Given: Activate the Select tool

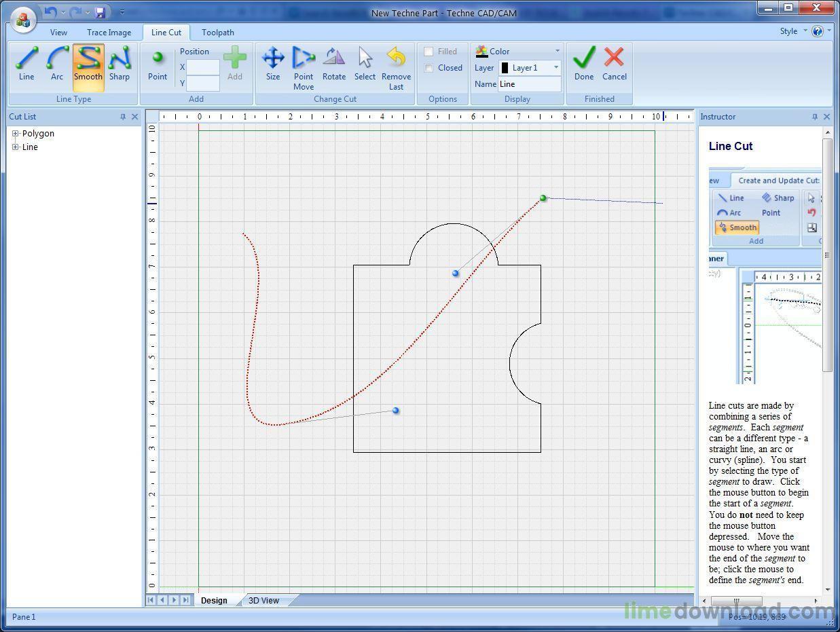Looking at the screenshot, I should coord(365,64).
